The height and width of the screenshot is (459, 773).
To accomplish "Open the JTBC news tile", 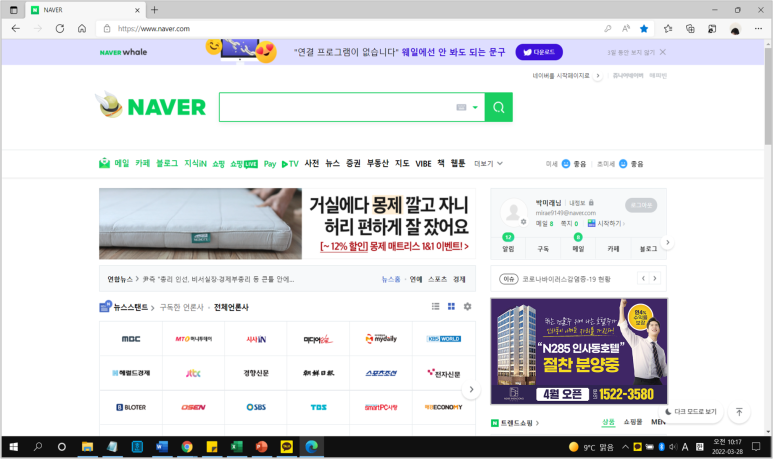I will (x=193, y=373).
